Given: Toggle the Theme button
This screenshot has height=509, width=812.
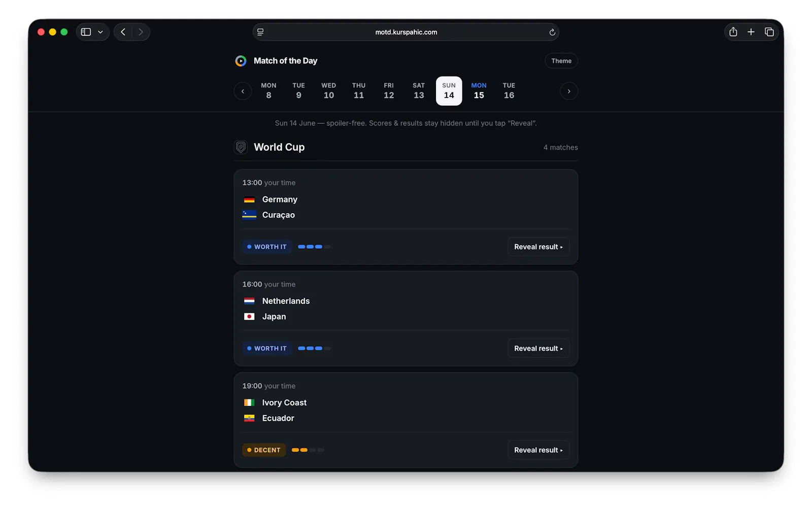Looking at the screenshot, I should [561, 61].
